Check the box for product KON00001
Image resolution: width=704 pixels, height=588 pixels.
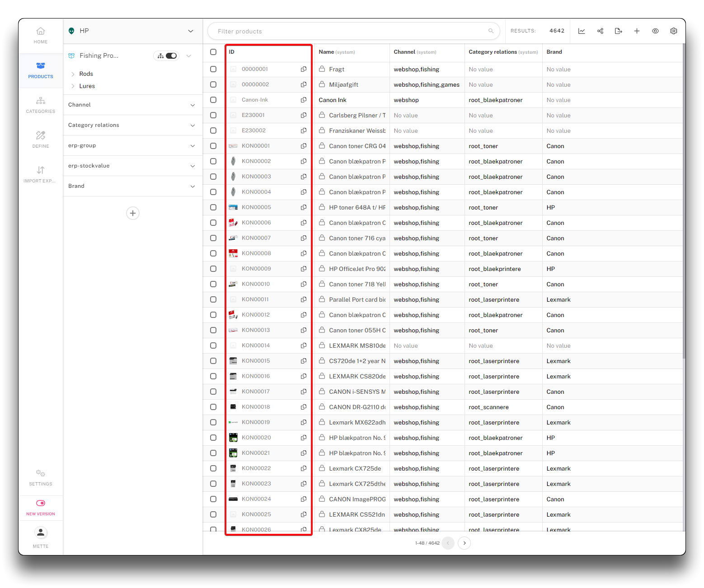coord(213,146)
